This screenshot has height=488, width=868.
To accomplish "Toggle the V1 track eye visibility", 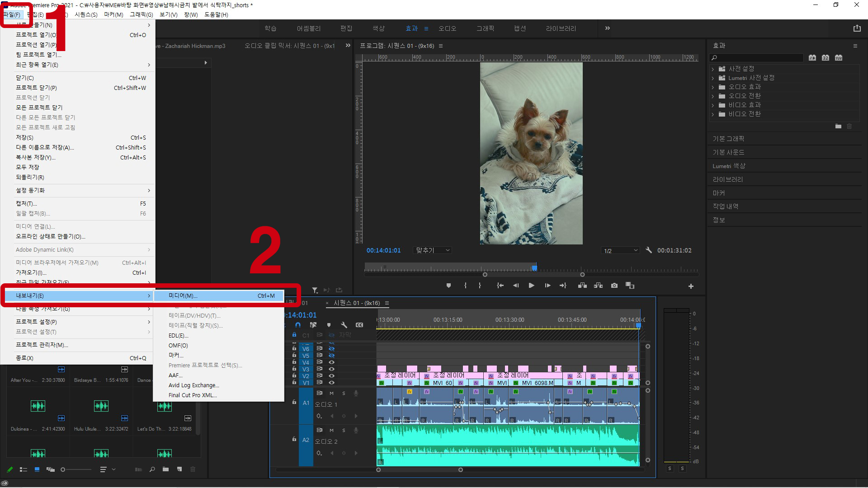I will tap(331, 383).
